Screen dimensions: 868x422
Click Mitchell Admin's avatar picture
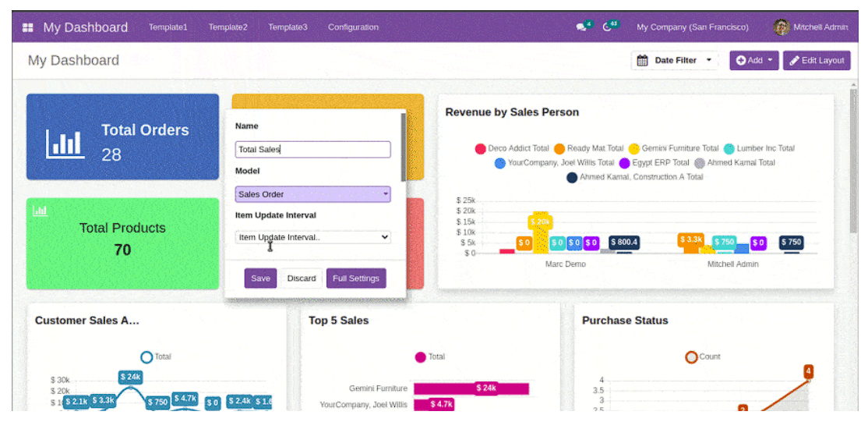pos(781,27)
